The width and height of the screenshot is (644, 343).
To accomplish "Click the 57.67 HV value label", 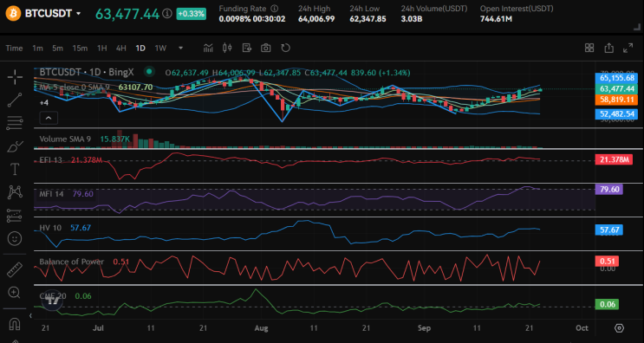I will click(x=609, y=230).
